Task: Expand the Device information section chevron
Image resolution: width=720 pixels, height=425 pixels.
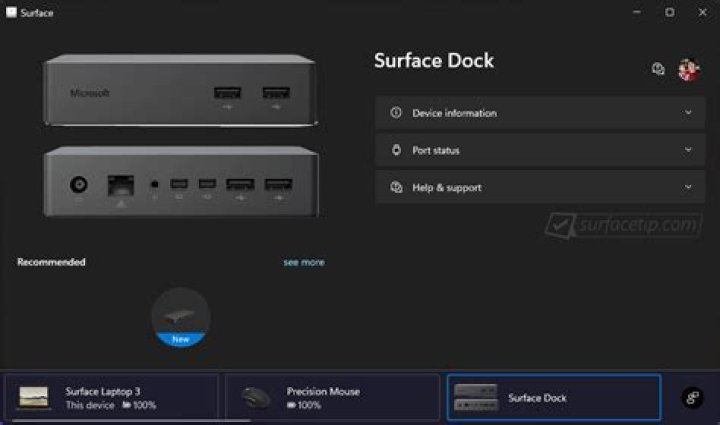Action: pos(688,113)
